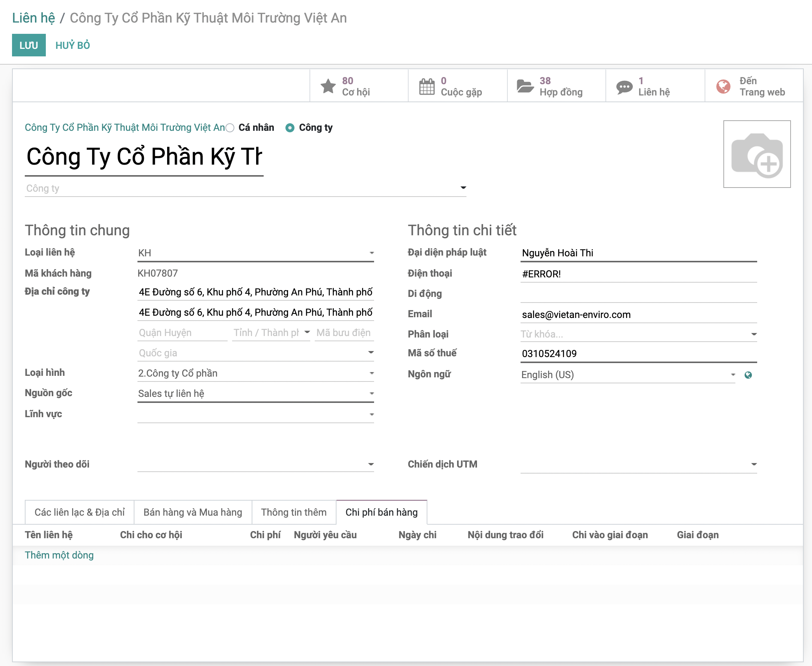Click the globe icon for Đến Trang web
The height and width of the screenshot is (666, 812).
[723, 86]
